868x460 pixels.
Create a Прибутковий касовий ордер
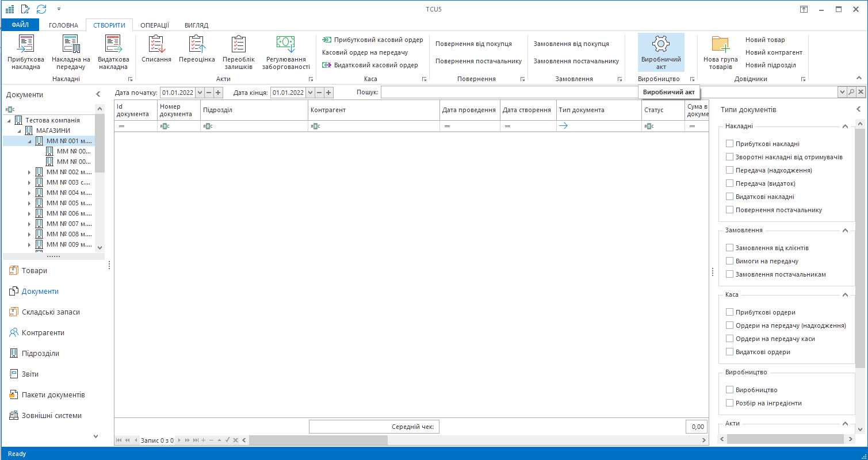(373, 40)
